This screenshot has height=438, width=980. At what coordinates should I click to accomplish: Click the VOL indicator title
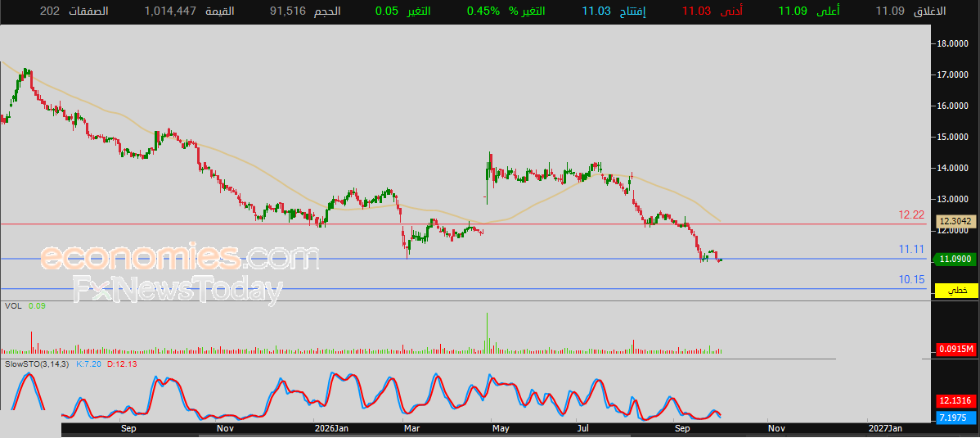[x=12, y=306]
